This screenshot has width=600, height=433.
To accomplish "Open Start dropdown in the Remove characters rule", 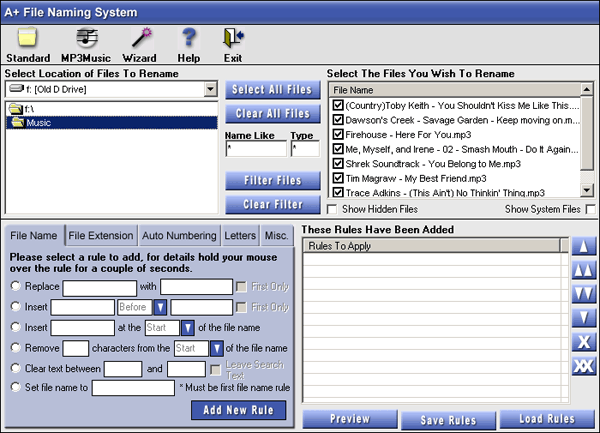I will click(216, 348).
